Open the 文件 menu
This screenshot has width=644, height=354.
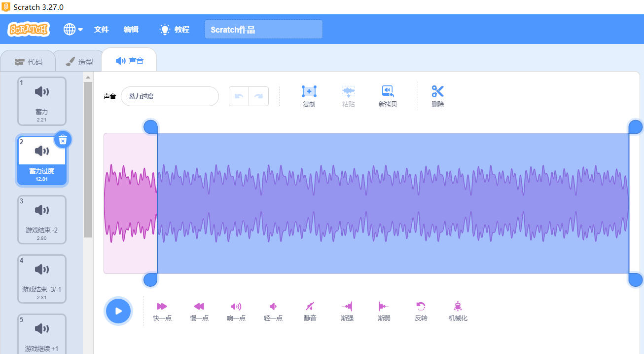(x=101, y=29)
